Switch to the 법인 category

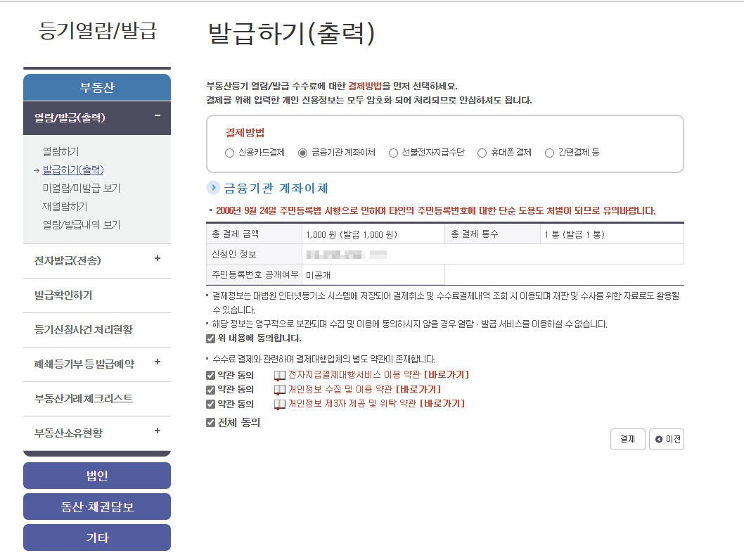click(x=96, y=476)
